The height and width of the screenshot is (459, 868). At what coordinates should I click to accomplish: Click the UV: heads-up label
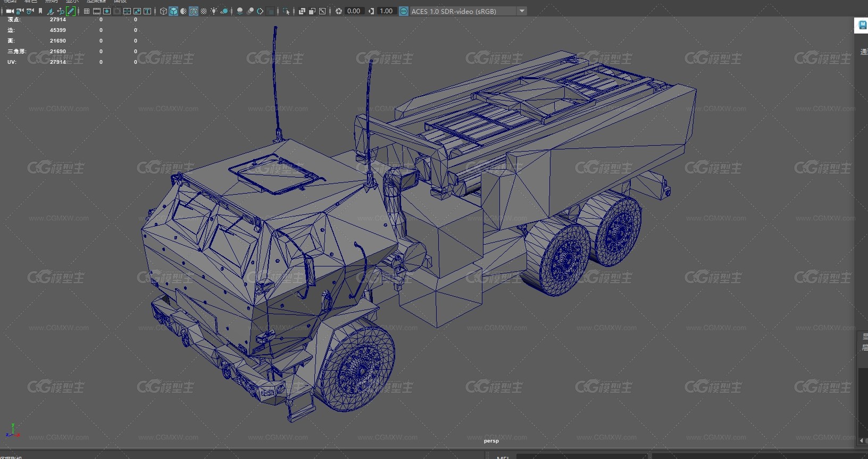point(12,62)
